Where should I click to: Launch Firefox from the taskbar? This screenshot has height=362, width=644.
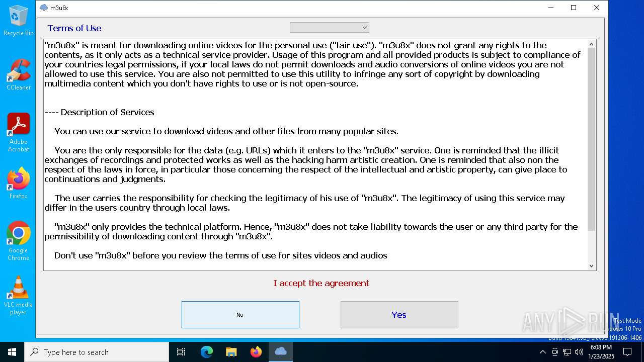click(x=256, y=352)
